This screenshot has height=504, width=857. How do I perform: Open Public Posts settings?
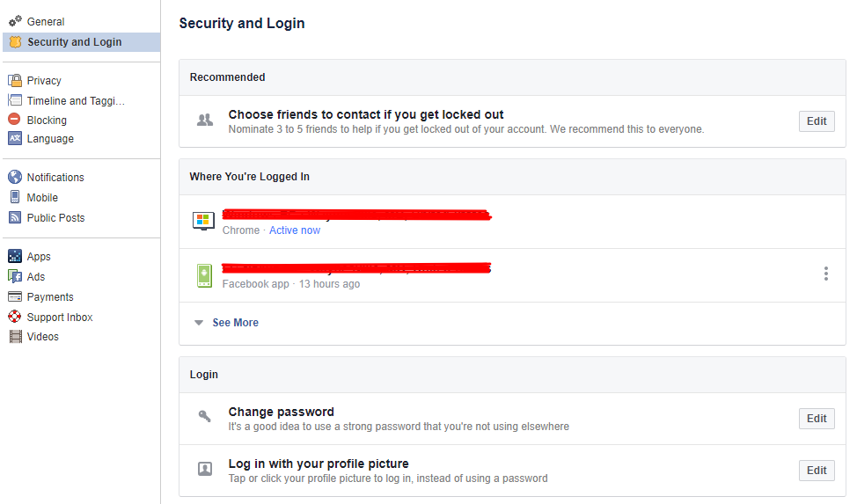point(55,217)
